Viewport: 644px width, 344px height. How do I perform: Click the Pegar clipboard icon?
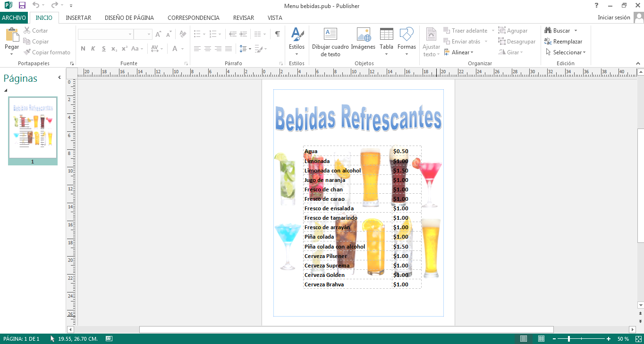pyautogui.click(x=12, y=35)
